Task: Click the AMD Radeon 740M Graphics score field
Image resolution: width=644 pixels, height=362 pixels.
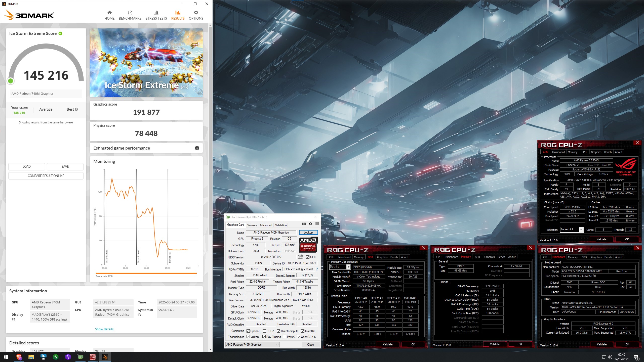Action: 46,94
